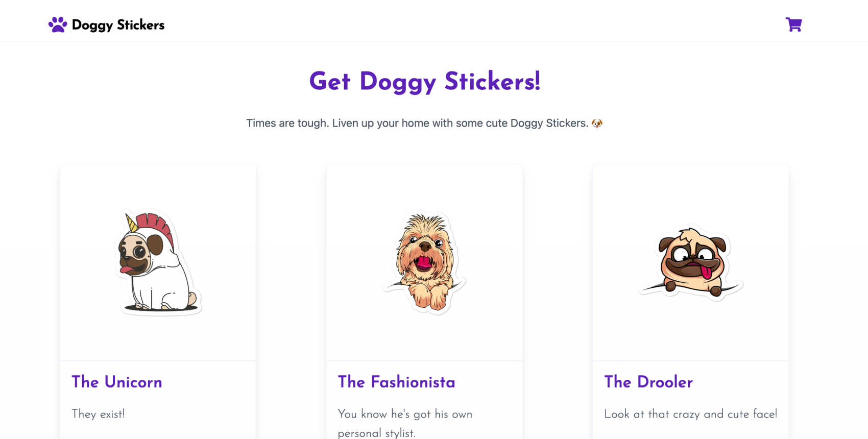
Task: Click the 'Times are tough' tagline sentence
Action: click(x=417, y=123)
